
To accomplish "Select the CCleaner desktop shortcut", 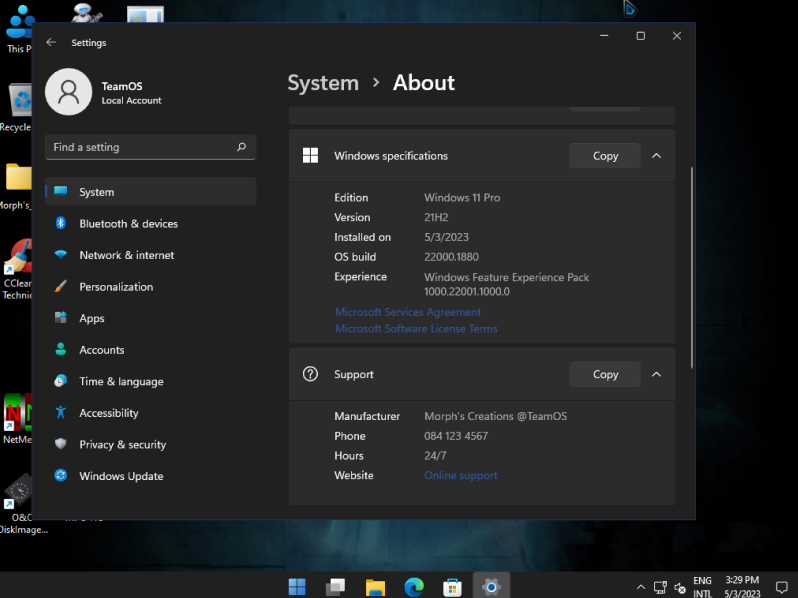I will pos(16,270).
